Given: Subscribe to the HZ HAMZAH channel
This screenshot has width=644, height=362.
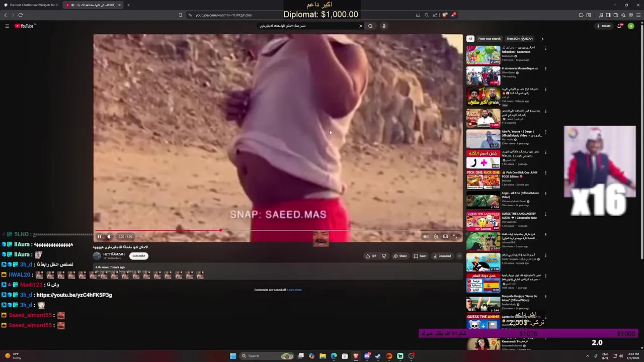Looking at the screenshot, I should click(x=138, y=256).
